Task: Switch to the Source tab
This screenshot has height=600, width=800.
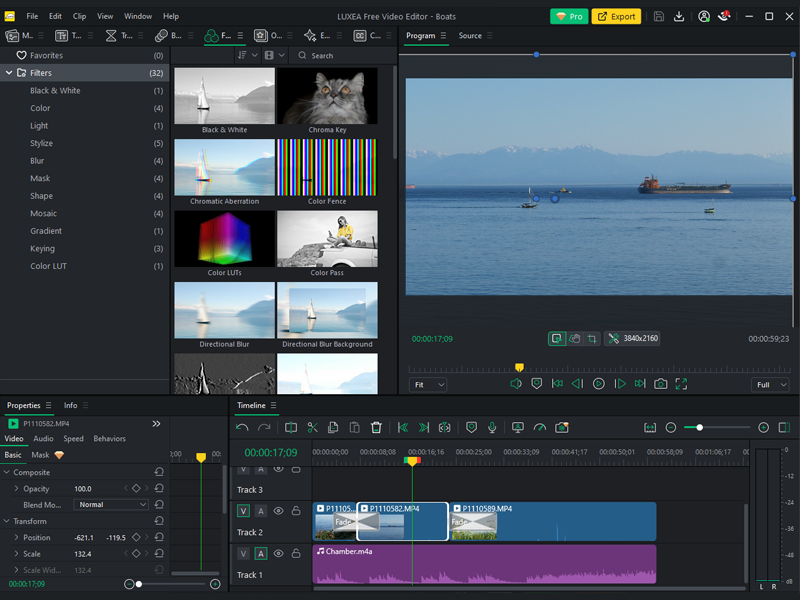Action: coord(471,35)
